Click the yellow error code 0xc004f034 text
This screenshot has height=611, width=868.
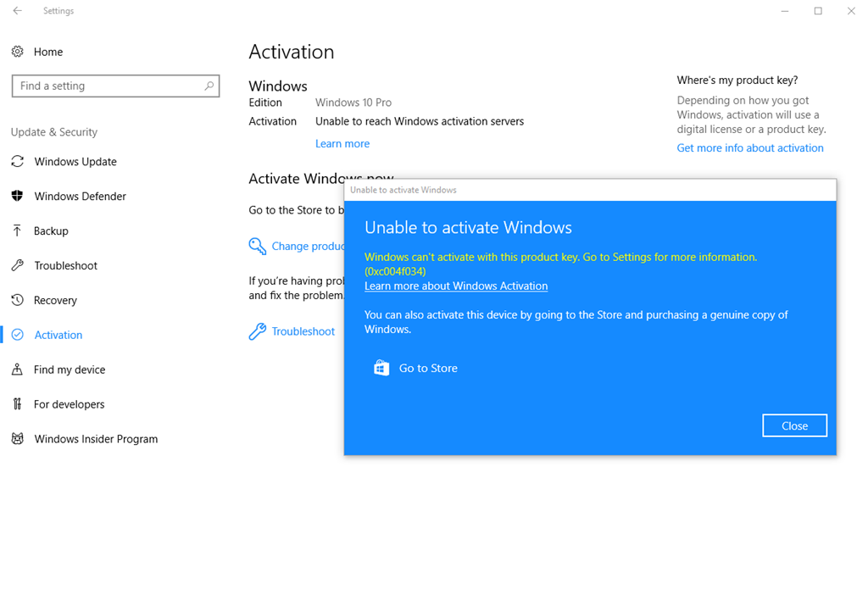tap(395, 271)
